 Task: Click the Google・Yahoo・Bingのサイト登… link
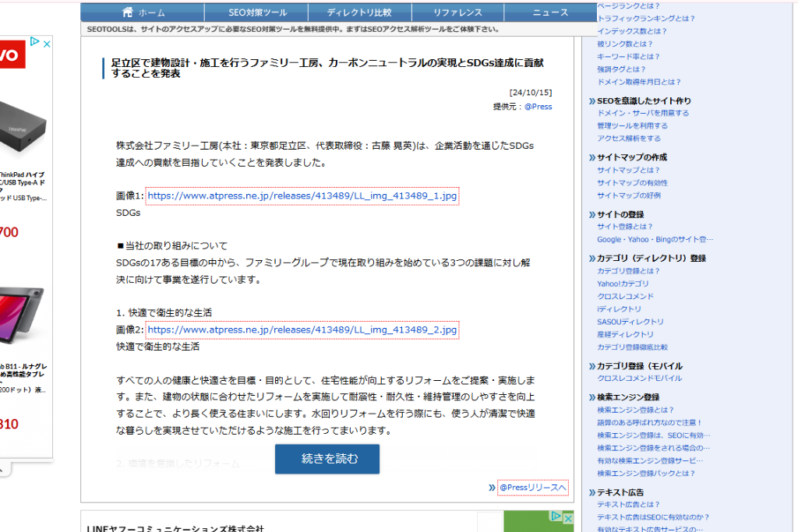[655, 239]
